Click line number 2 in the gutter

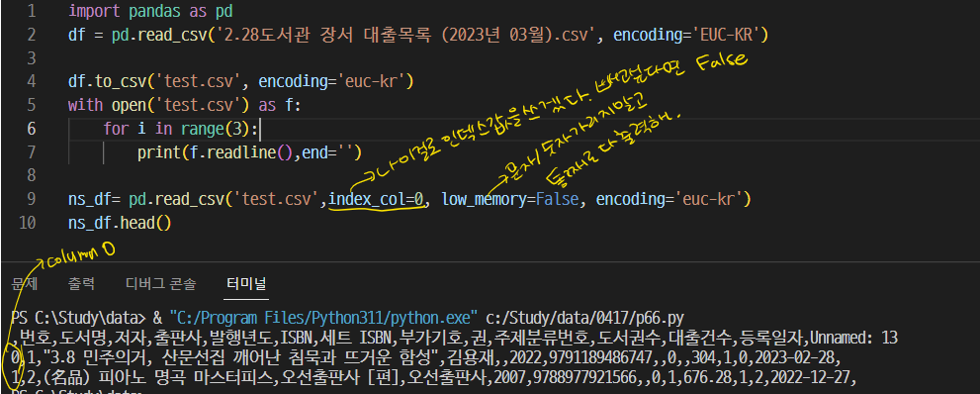[32, 35]
